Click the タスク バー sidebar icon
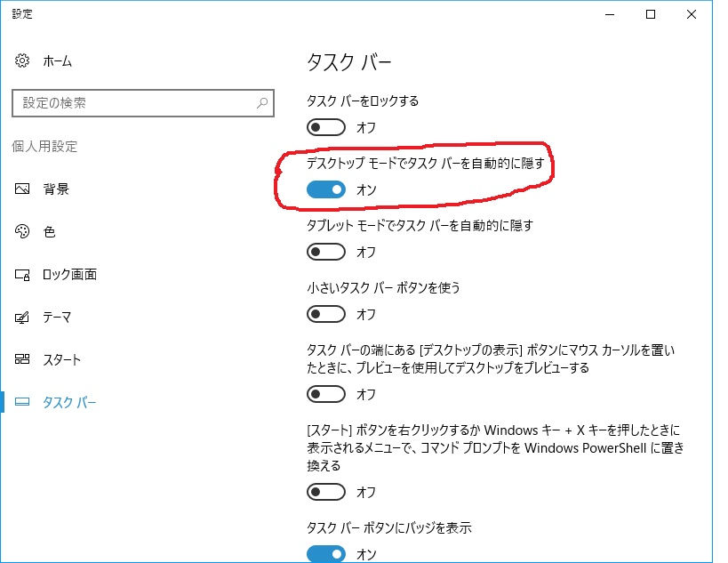The width and height of the screenshot is (728, 563). coord(22,402)
